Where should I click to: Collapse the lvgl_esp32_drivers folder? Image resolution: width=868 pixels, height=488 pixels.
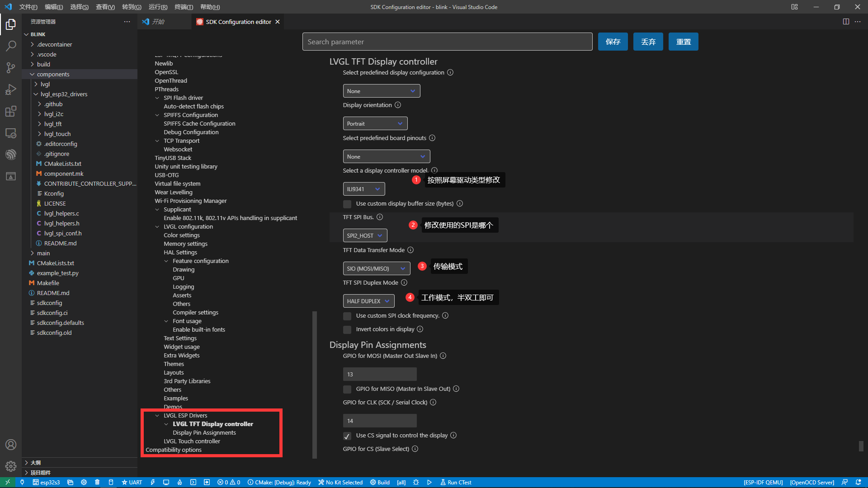(x=63, y=94)
